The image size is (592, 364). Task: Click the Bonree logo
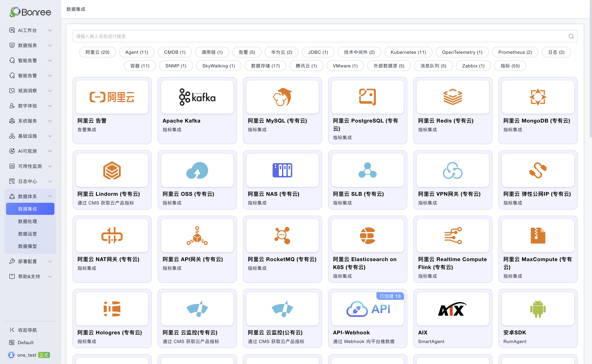coord(30,12)
